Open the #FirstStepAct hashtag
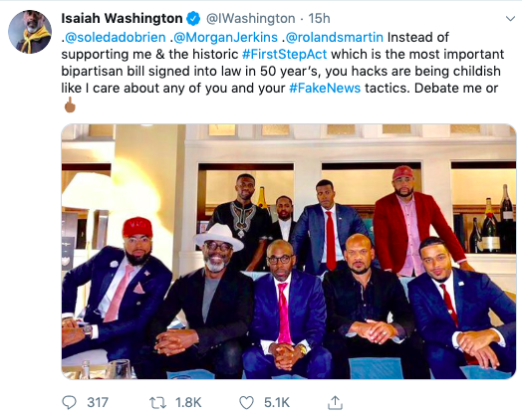Viewport: 522px width, 420px height. (x=285, y=54)
